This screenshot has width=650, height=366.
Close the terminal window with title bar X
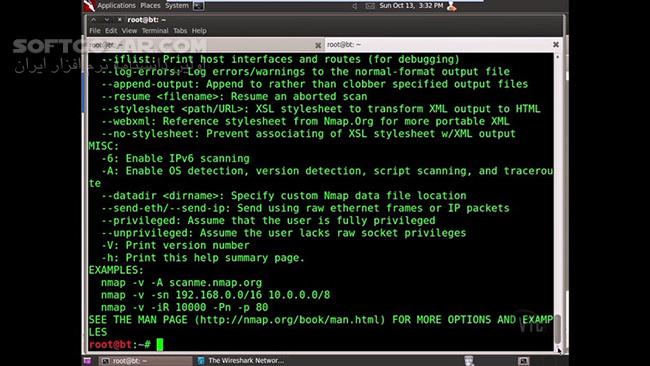coord(119,19)
